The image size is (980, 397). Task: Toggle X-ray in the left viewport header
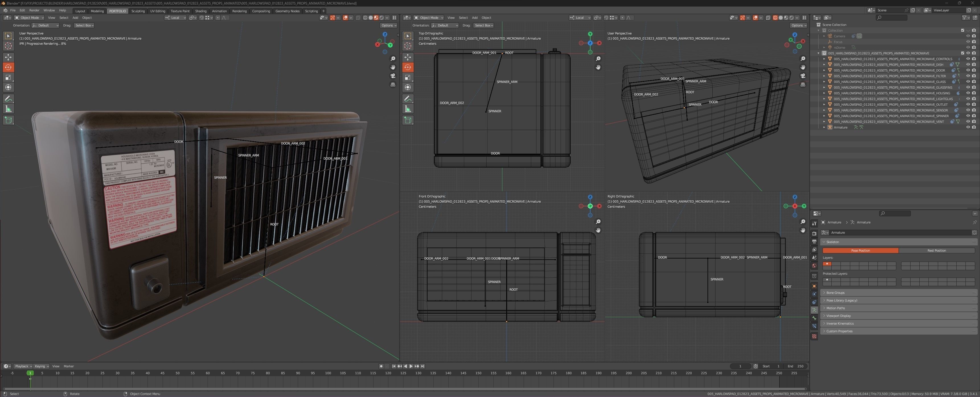pos(358,17)
